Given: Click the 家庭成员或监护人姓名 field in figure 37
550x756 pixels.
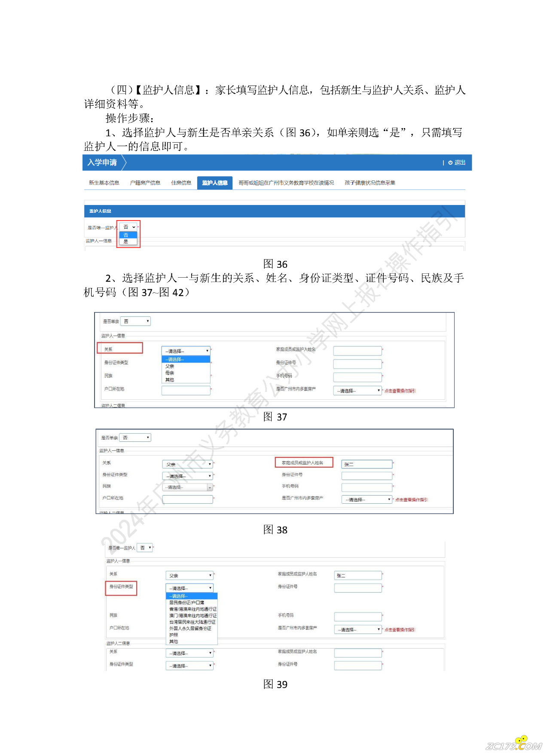Looking at the screenshot, I should point(357,351).
